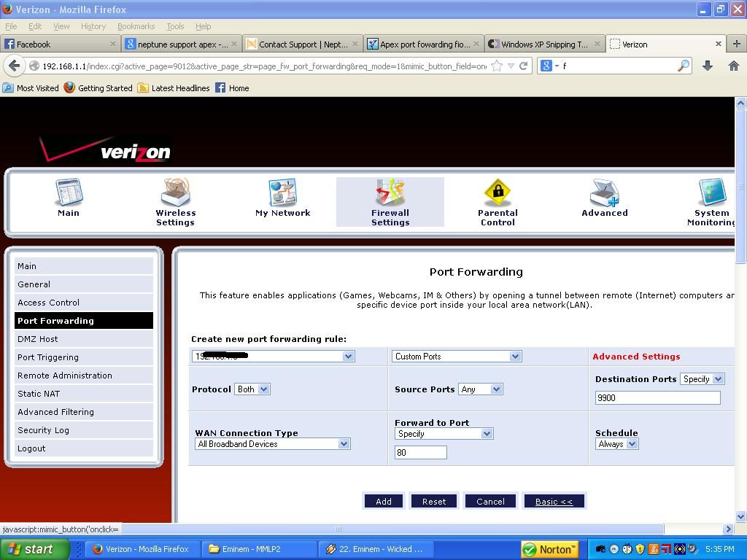Open the Bookmarks menu

136,26
